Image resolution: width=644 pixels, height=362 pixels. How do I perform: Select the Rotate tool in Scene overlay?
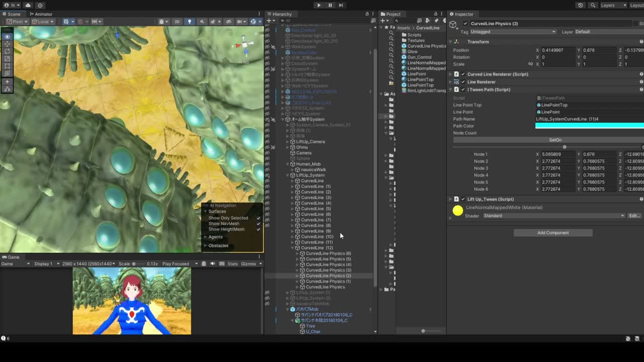7,51
